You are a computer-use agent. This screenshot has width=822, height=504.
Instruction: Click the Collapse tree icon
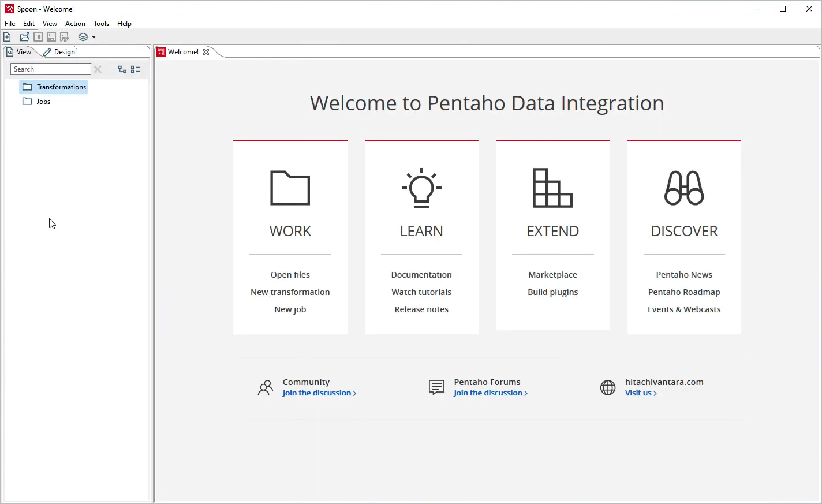[x=136, y=69]
